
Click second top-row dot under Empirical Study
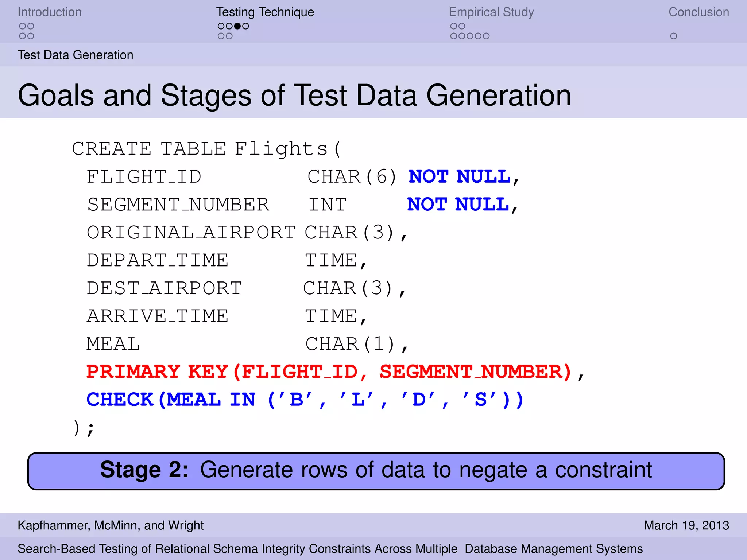pyautogui.click(x=462, y=26)
